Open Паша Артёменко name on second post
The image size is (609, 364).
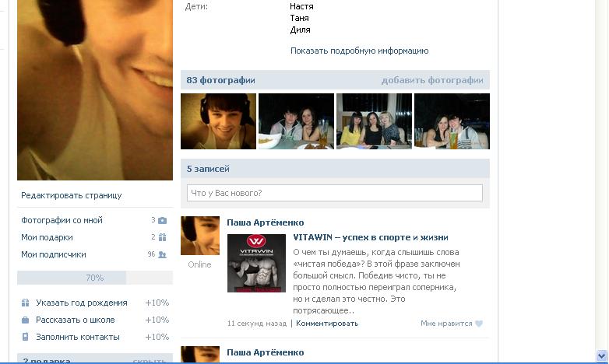(x=266, y=352)
